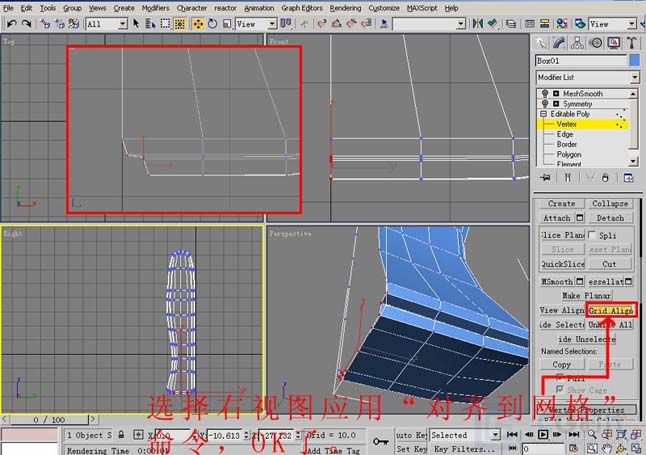This screenshot has height=455, width=646.
Task: Click the QuickSlice button
Action: (563, 264)
